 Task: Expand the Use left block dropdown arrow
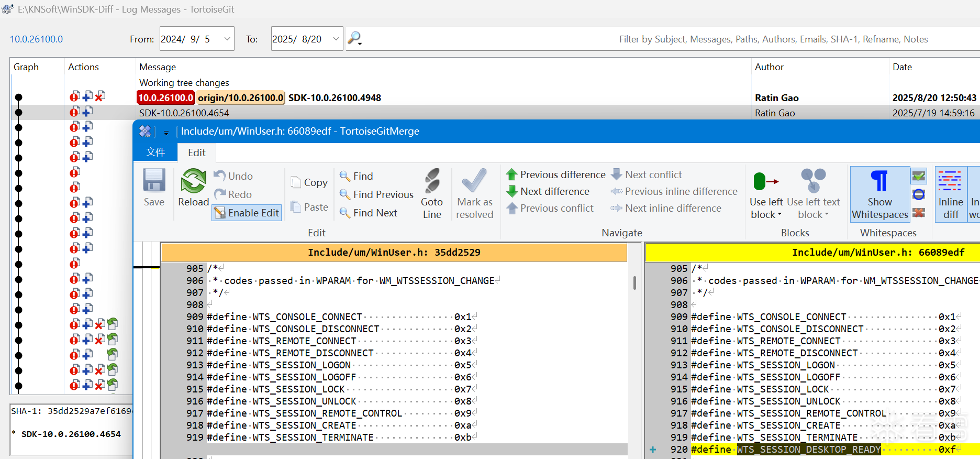tap(779, 214)
